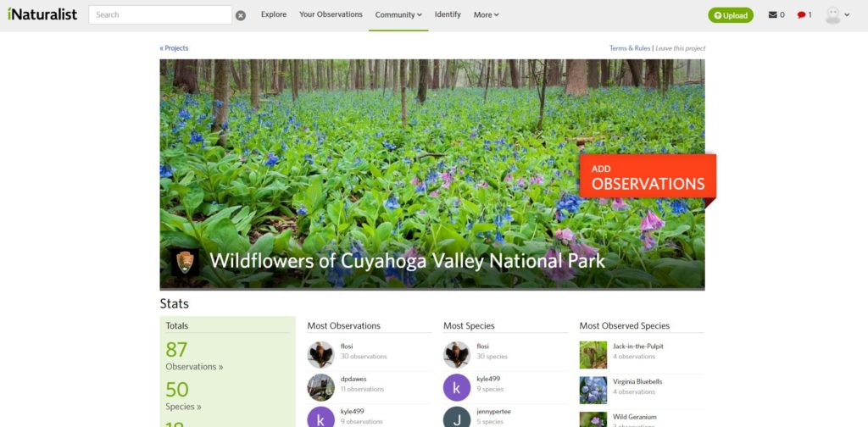Image resolution: width=868 pixels, height=427 pixels.
Task: Clear the search box with the X icon
Action: (240, 15)
